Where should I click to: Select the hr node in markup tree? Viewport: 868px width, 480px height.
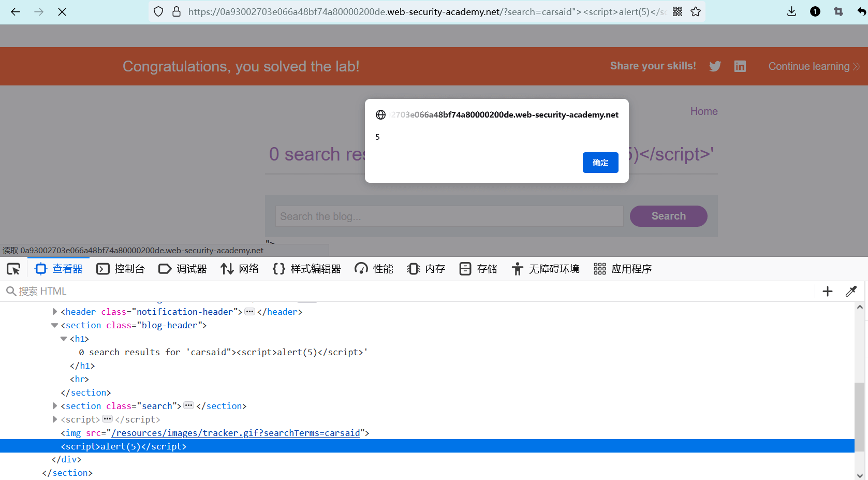coord(79,379)
